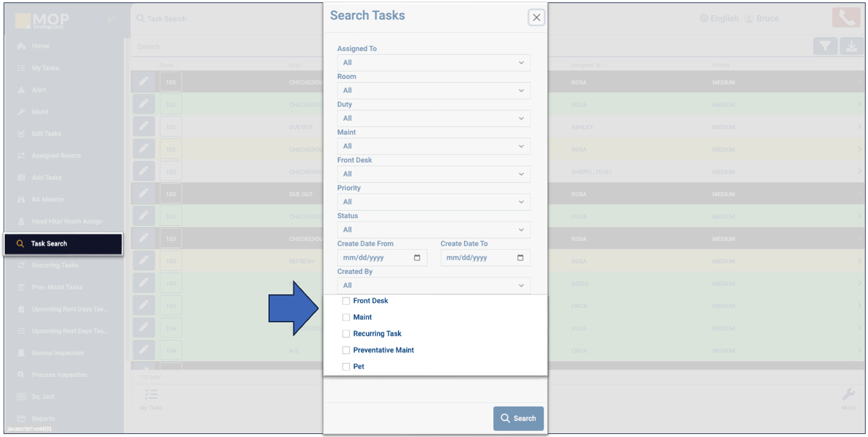Viewport: 868px width, 437px height.
Task: Close the Search Tasks dialog
Action: pos(536,18)
